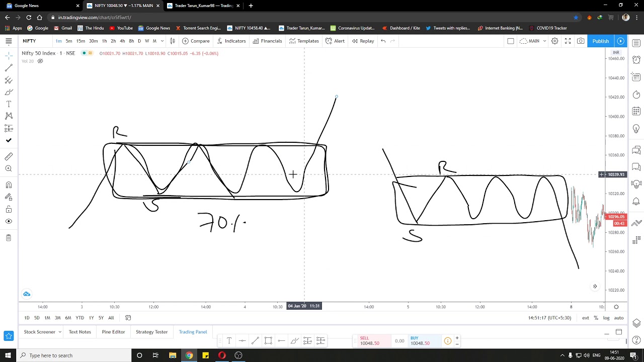
Task: Open the Strategy Tester tab
Action: (151, 332)
